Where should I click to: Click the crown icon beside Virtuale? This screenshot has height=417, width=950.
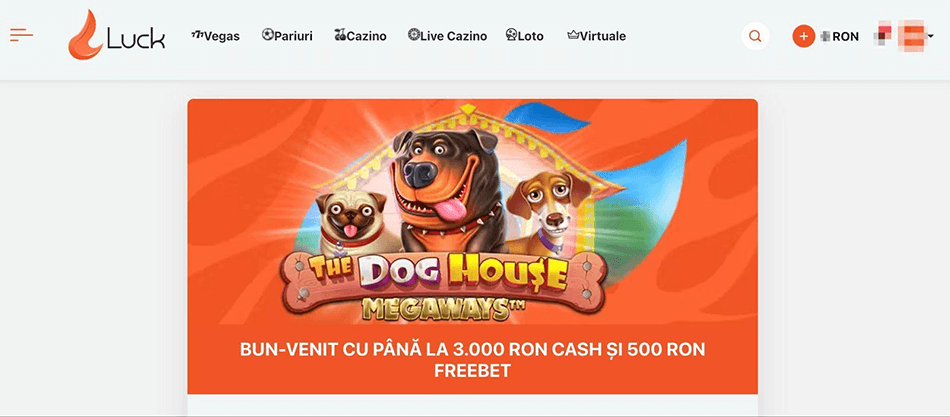573,36
